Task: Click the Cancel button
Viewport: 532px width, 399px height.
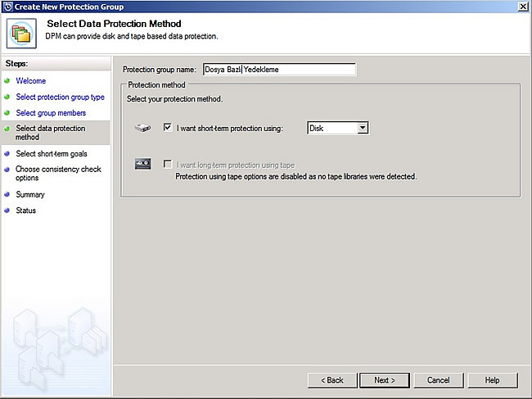Action: (x=439, y=380)
